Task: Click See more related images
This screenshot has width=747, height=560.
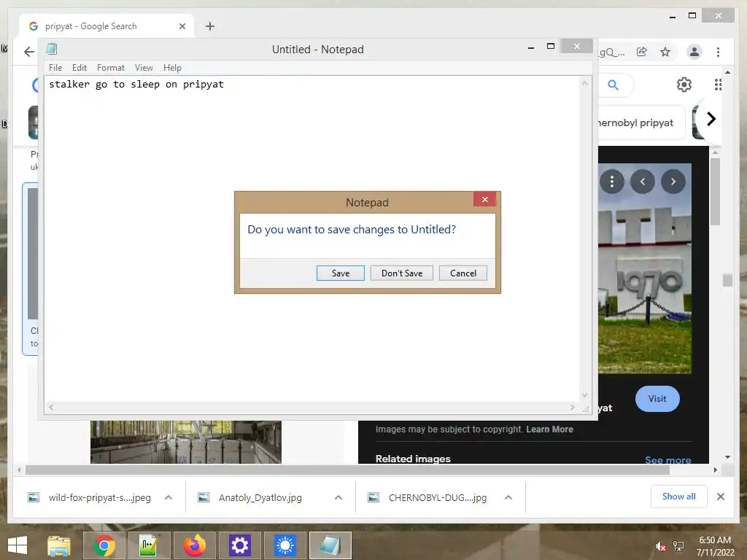Action: tap(668, 459)
